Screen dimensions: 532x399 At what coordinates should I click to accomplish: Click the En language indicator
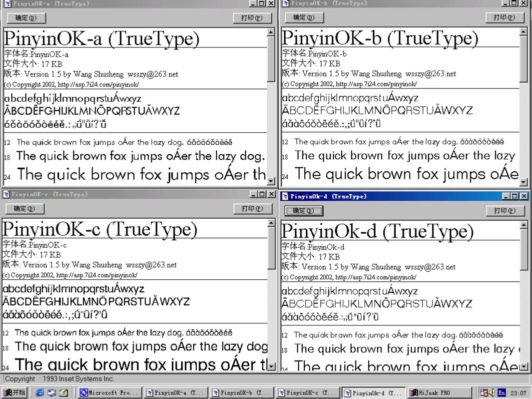point(501,393)
